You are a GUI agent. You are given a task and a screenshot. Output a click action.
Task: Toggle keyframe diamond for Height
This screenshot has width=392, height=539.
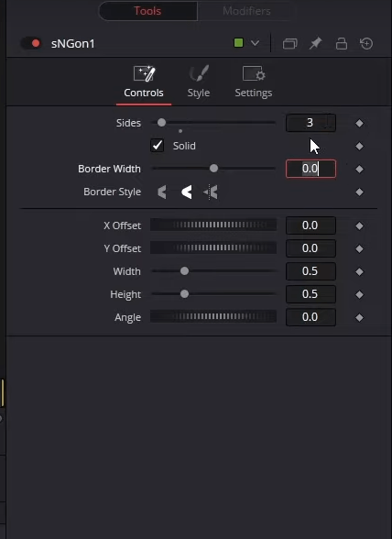pos(359,294)
